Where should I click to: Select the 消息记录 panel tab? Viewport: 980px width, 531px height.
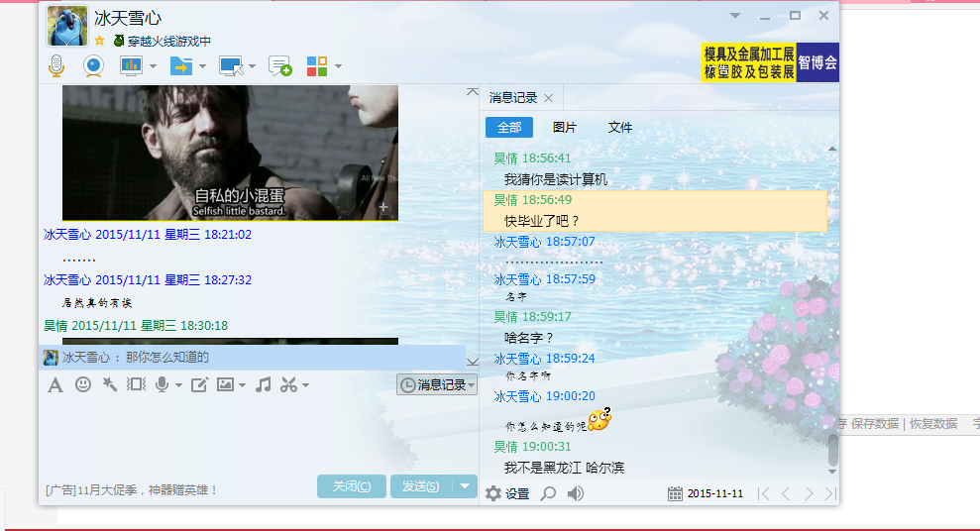point(513,98)
